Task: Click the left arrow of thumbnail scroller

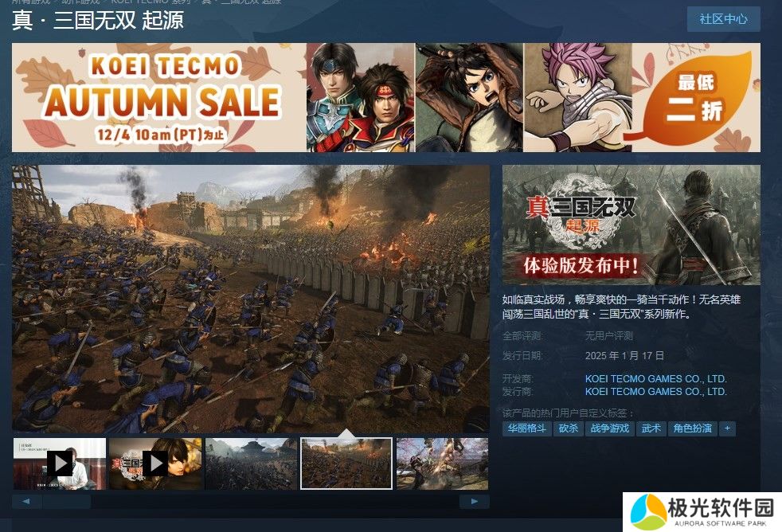Action: [26, 502]
